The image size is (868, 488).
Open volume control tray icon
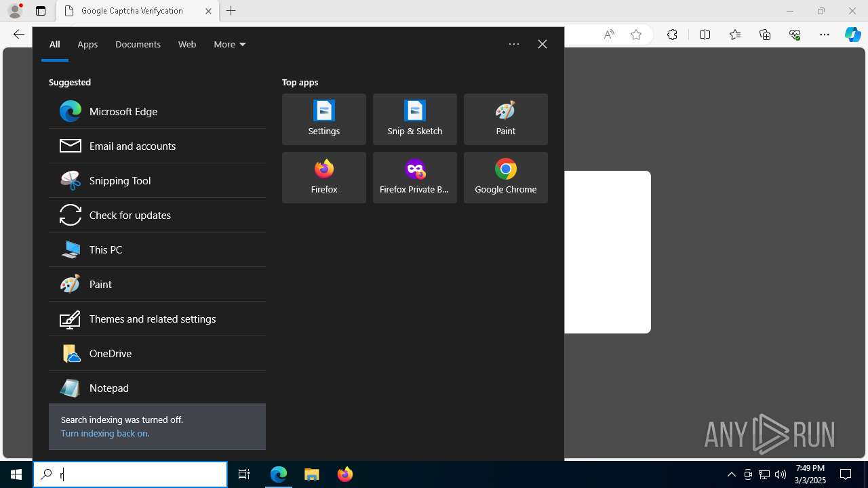pos(781,474)
